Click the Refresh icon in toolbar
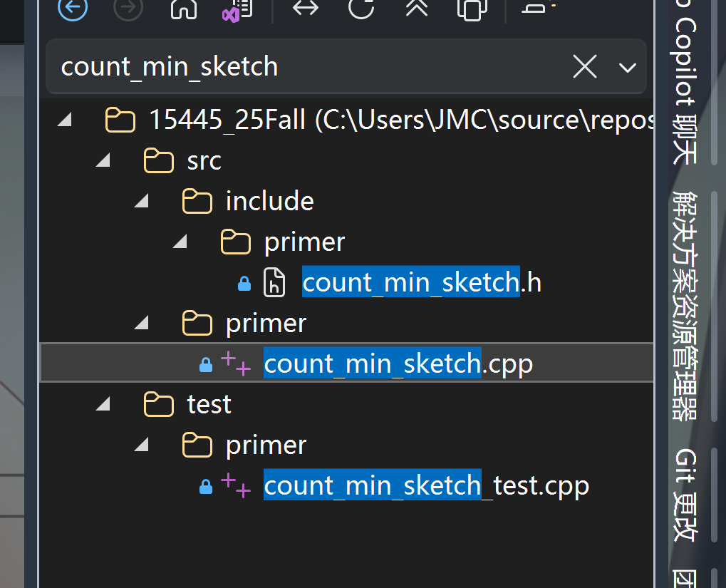The image size is (726, 588). [x=361, y=8]
